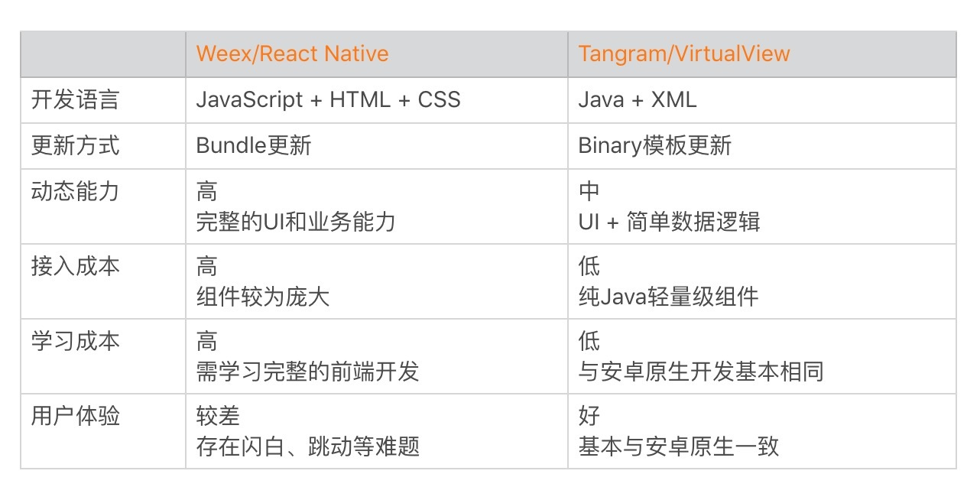Click the Java + XML cell
The height and width of the screenshot is (500, 980).
tap(637, 100)
